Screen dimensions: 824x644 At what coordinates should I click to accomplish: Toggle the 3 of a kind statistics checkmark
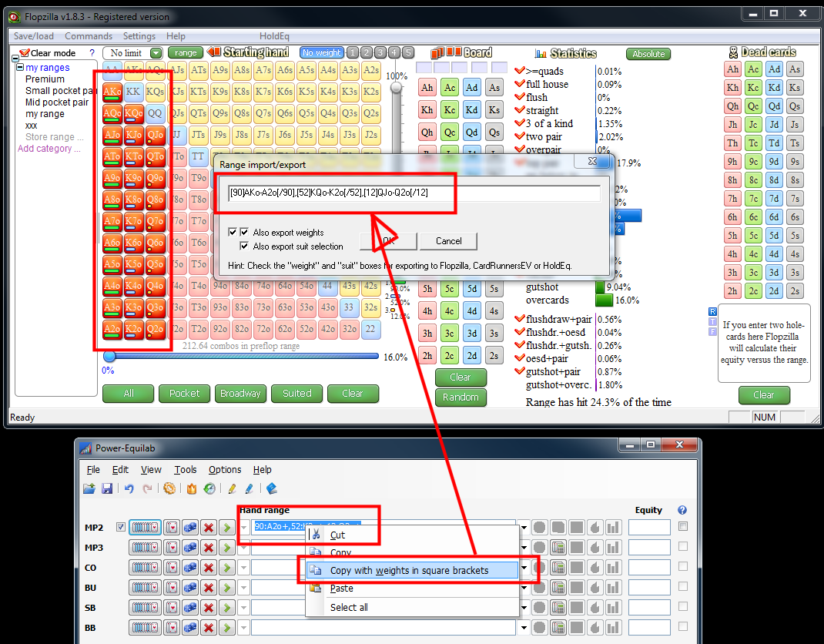[519, 123]
